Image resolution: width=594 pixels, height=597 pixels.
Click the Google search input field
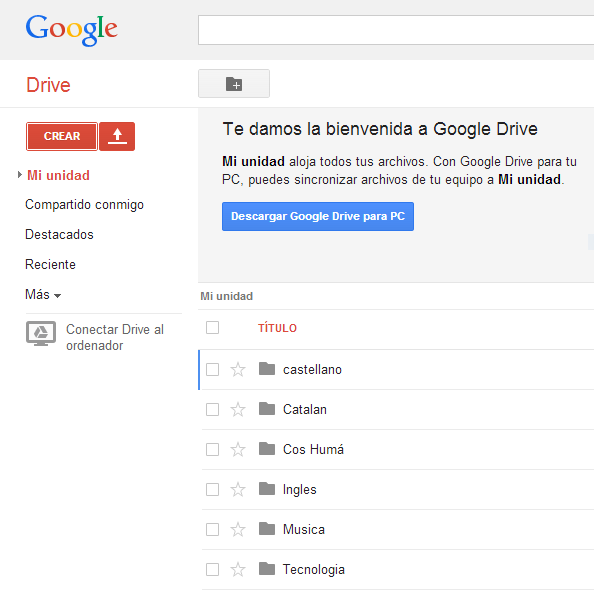coord(396,30)
